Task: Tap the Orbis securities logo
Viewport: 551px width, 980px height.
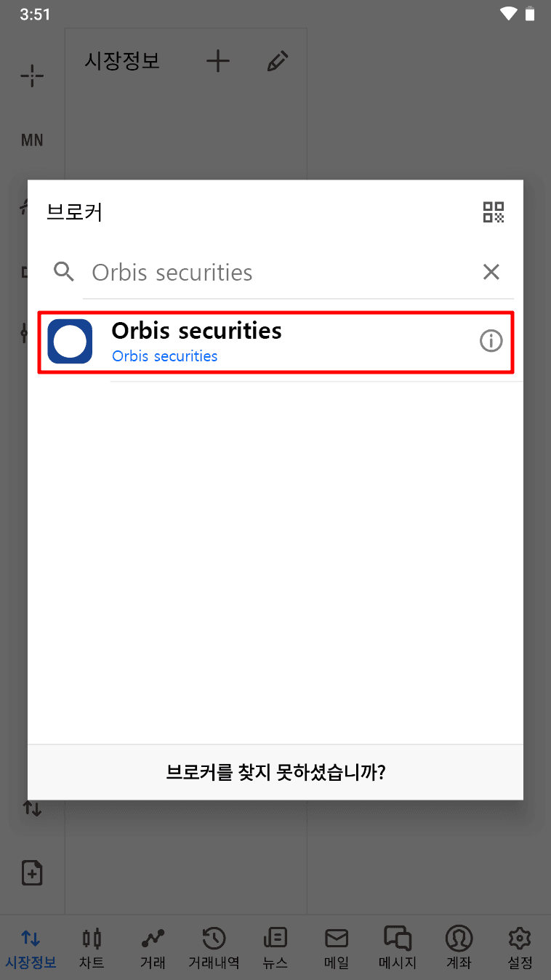Action: pos(70,341)
